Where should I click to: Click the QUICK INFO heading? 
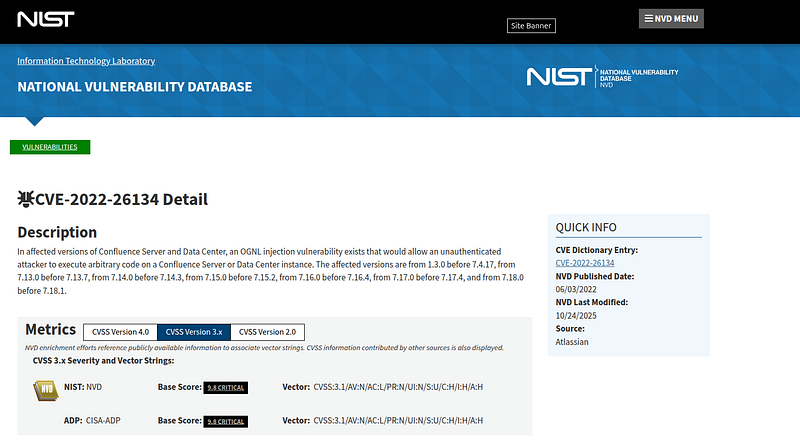(x=586, y=227)
